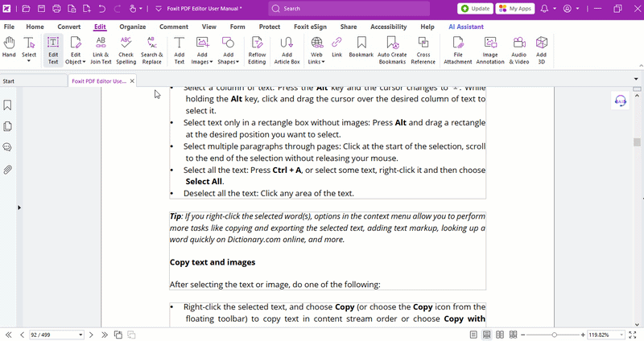Open the Attachments side panel
The width and height of the screenshot is (644, 341).
tap(7, 170)
